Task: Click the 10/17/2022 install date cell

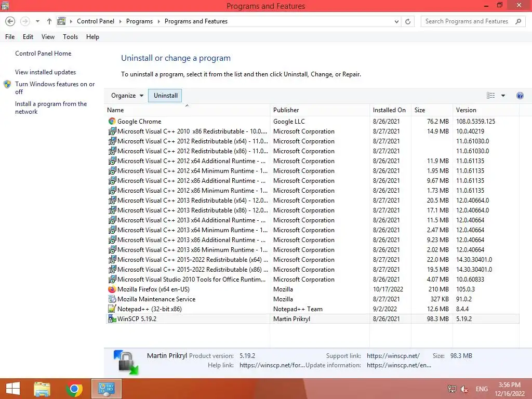Action: [388, 289]
